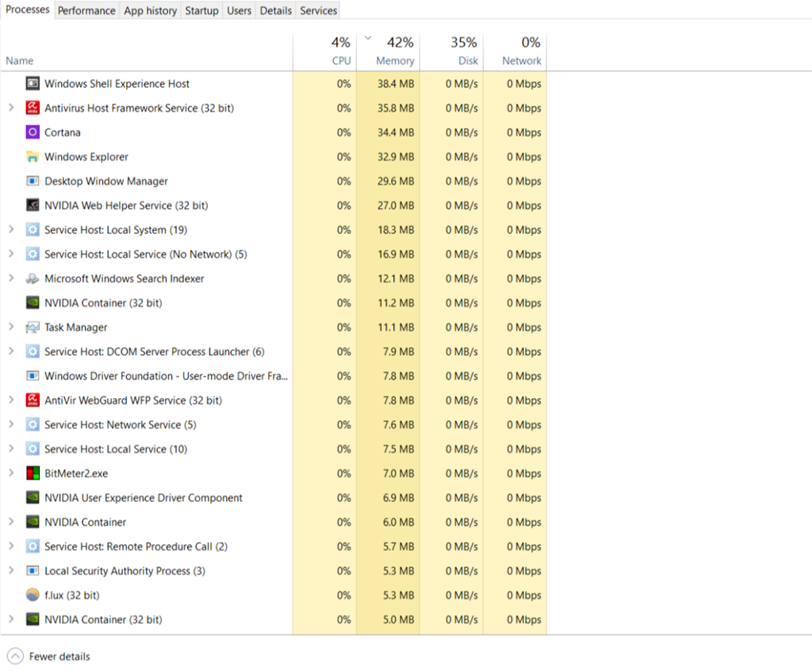Viewport: 812px width, 671px height.
Task: Click the Windows Explorer folder icon
Action: tap(33, 156)
